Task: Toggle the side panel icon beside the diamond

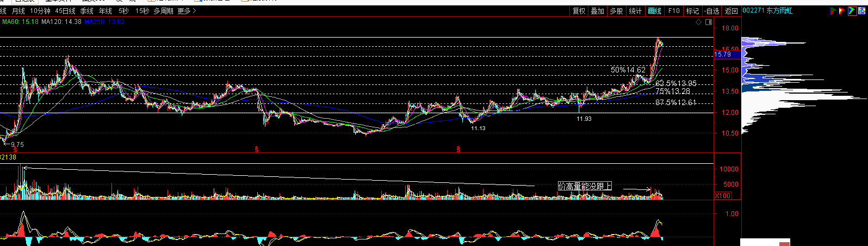Action: pyautogui.click(x=708, y=22)
